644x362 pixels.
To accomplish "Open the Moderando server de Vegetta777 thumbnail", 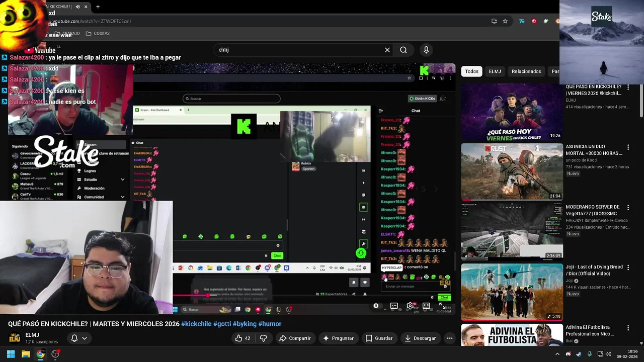I will (x=512, y=231).
